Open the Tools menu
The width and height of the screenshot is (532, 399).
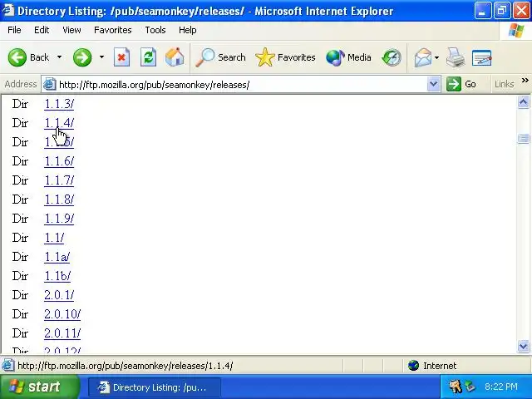pyautogui.click(x=155, y=30)
